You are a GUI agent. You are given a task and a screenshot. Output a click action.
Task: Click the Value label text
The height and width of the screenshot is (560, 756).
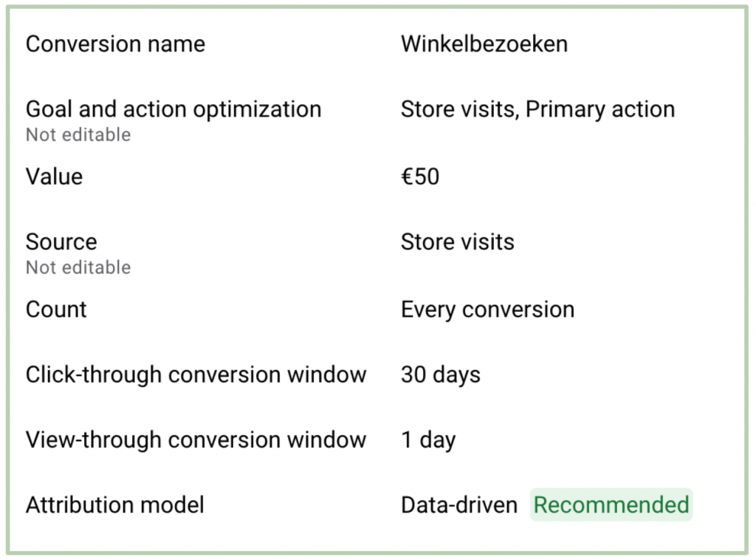pos(54,177)
